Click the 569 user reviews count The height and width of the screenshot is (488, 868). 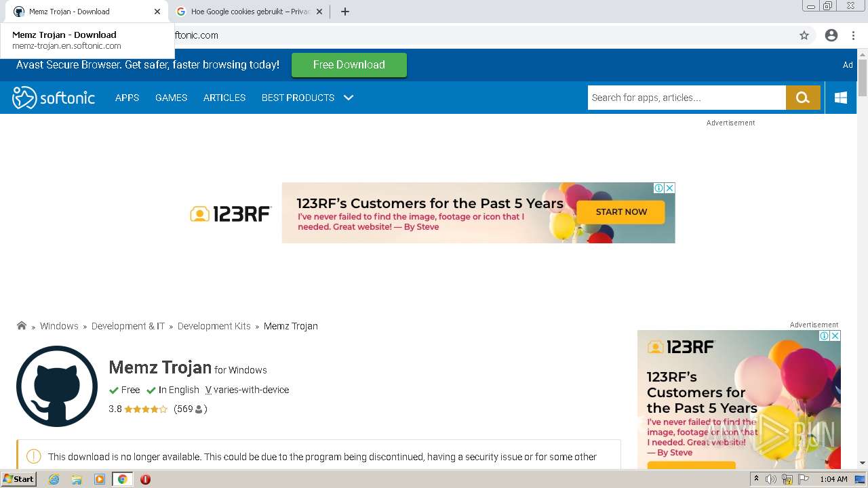[x=190, y=409]
